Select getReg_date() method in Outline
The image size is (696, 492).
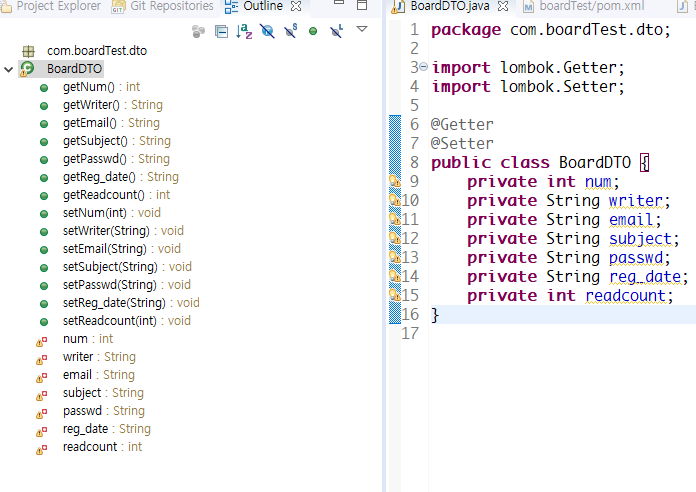[121, 177]
